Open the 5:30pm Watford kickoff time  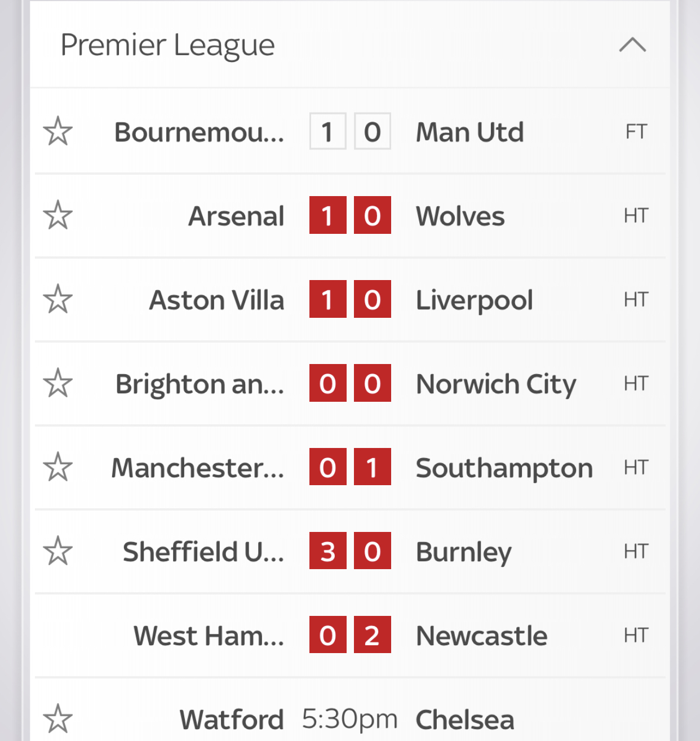coord(350,719)
